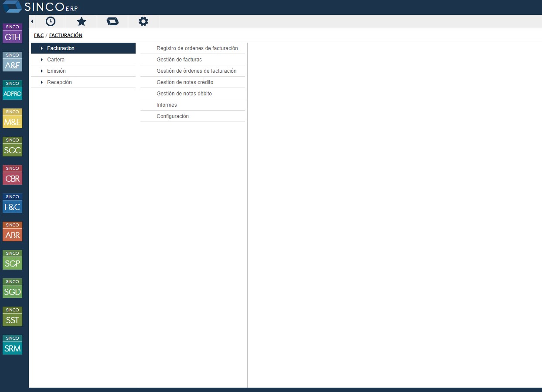This screenshot has width=542, height=392.
Task: Open the recent history clock icon
Action: point(51,21)
